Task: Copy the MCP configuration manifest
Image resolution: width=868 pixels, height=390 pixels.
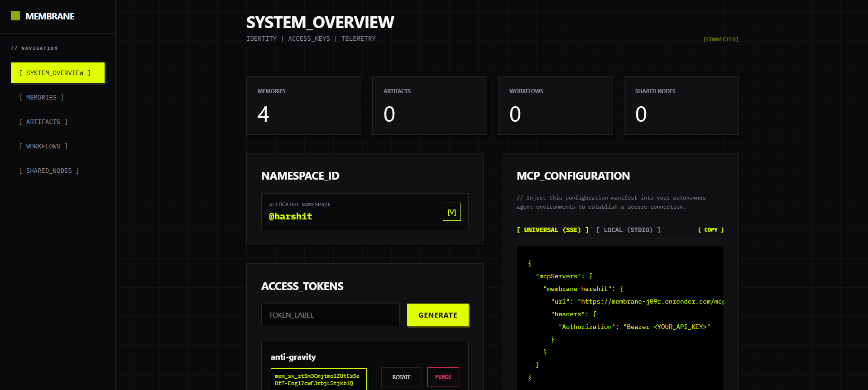Action: click(711, 230)
